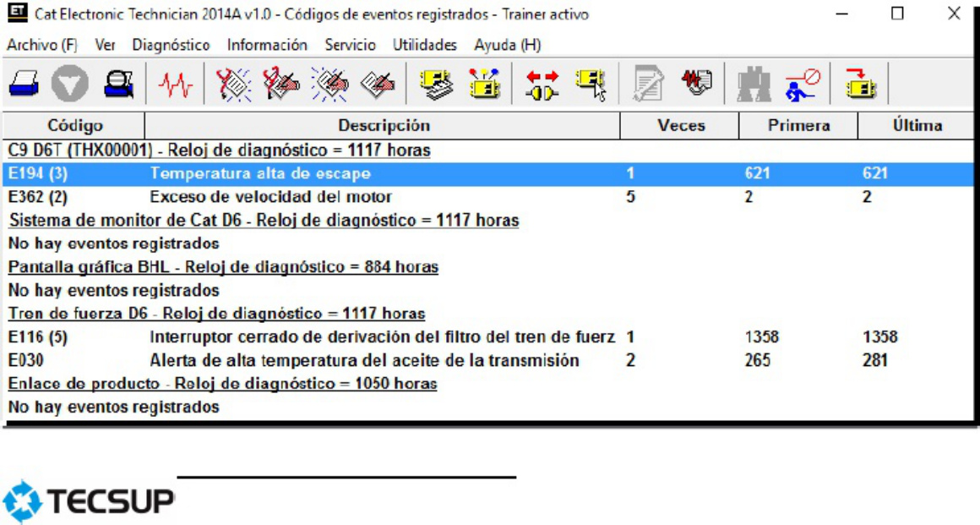Click 'No hay eventos registrados' under Enlace de producto
The width and height of the screenshot is (980, 525).
pyautogui.click(x=114, y=407)
